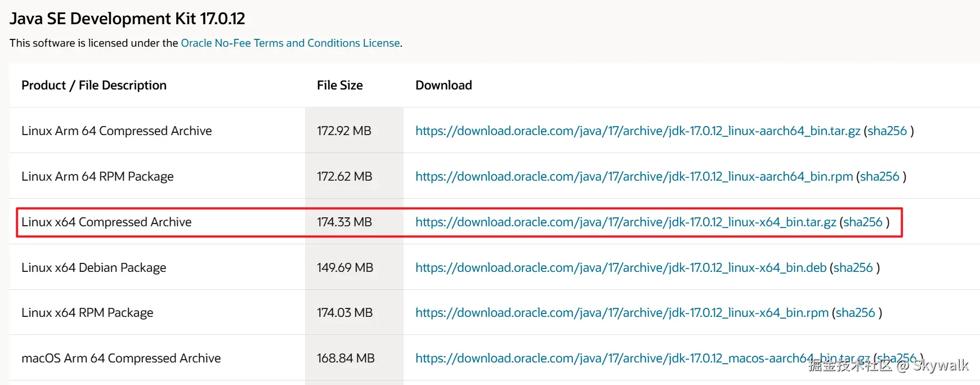Download jdk-17.0.12_macos-aarch64_bin.tar.gz link

tap(642, 358)
